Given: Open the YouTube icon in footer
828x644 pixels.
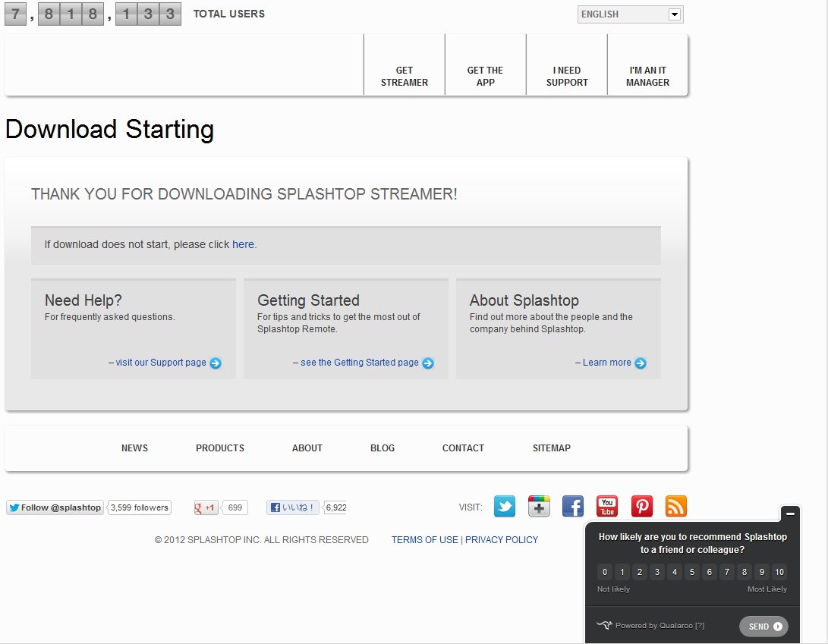Looking at the screenshot, I should 607,506.
